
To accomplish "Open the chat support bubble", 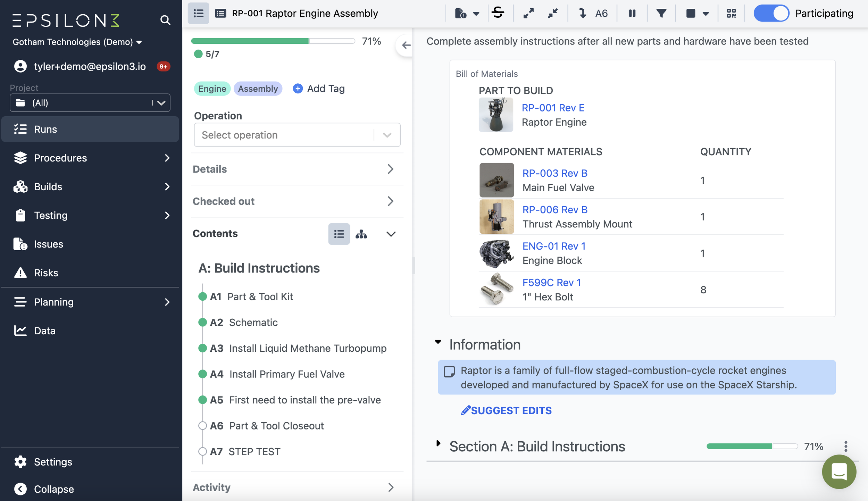I will [839, 471].
